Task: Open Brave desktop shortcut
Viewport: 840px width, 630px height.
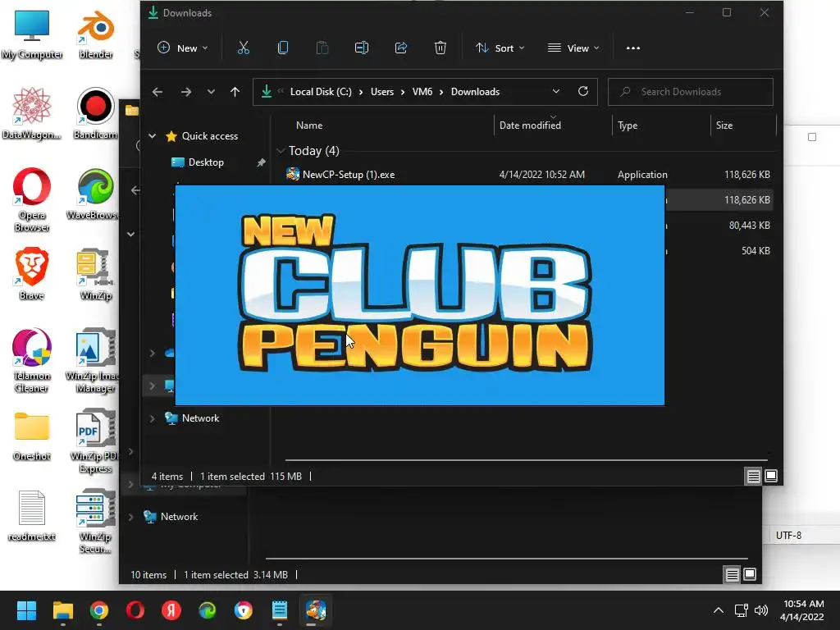Action: pyautogui.click(x=32, y=274)
